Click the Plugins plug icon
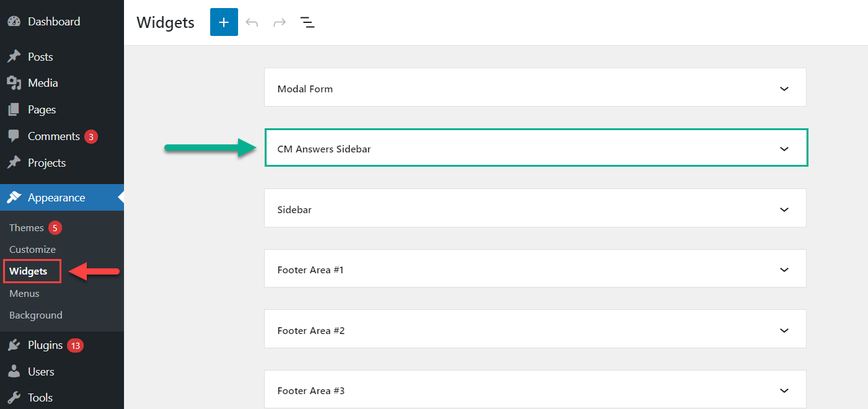Screen dimensions: 868x409 (x=14, y=345)
